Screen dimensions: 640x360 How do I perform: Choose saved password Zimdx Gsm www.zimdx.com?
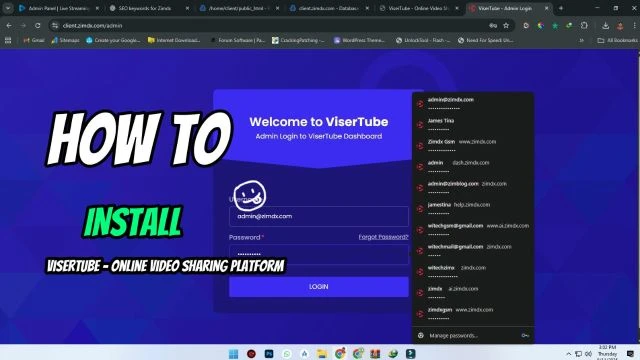(x=473, y=146)
